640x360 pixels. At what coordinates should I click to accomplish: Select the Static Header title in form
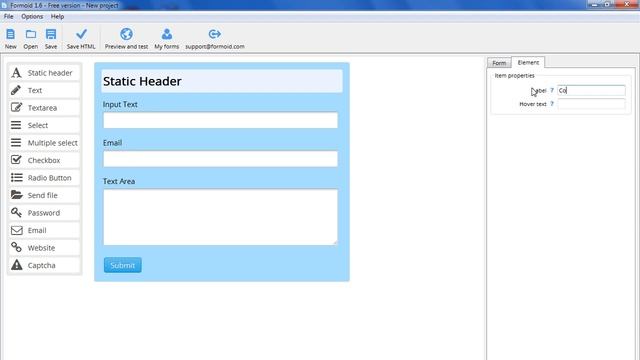(142, 81)
